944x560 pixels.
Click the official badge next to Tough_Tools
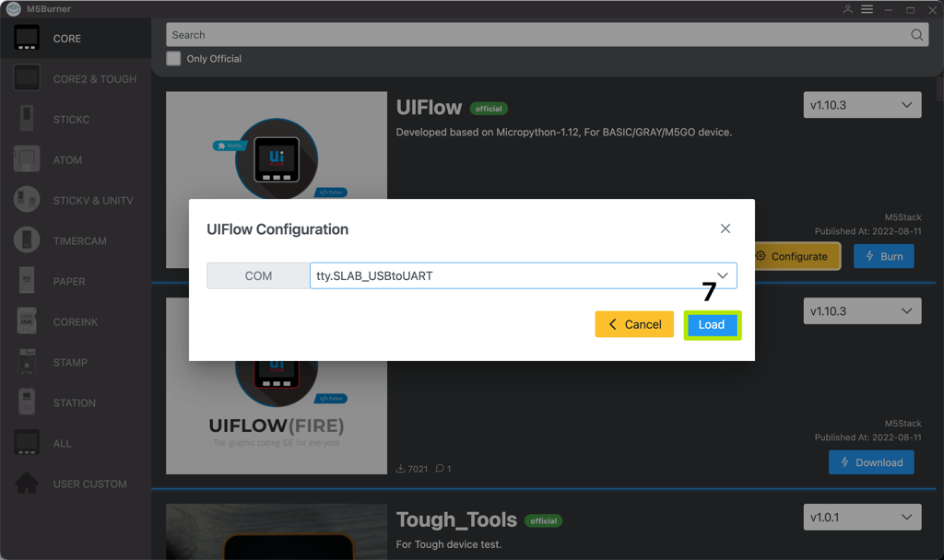pyautogui.click(x=543, y=521)
